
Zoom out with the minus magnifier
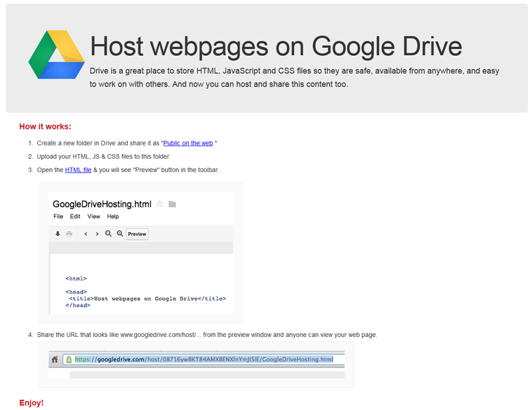pos(108,234)
